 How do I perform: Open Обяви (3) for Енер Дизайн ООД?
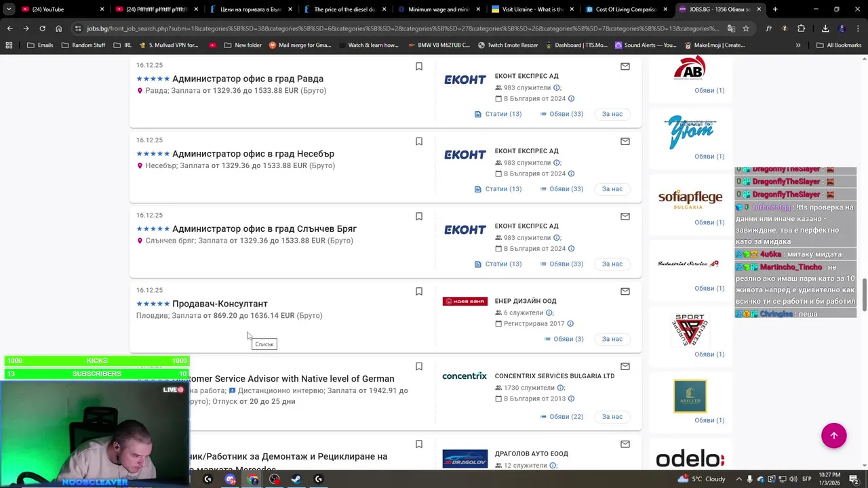pyautogui.click(x=564, y=339)
